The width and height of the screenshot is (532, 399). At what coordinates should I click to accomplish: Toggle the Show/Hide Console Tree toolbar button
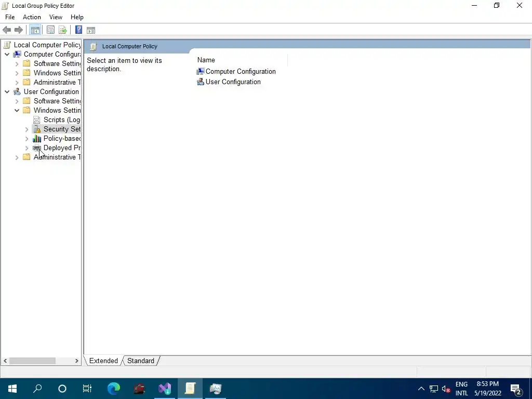click(35, 30)
